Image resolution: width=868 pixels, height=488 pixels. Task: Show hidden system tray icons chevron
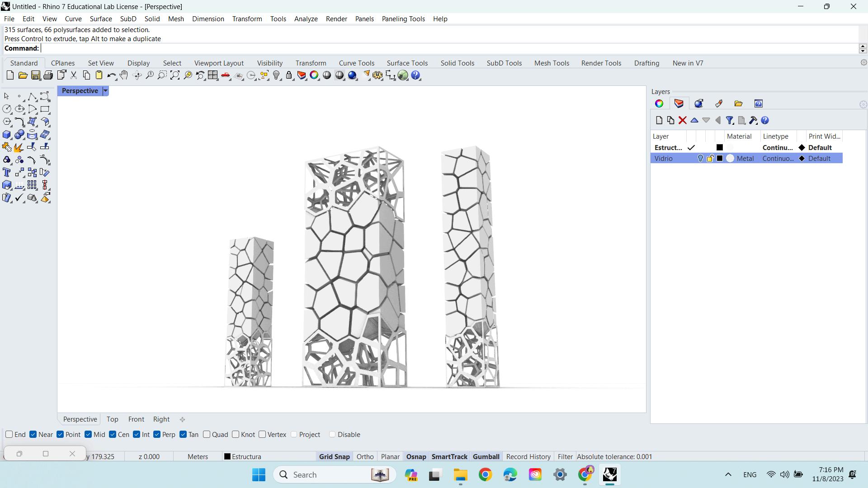pyautogui.click(x=728, y=474)
